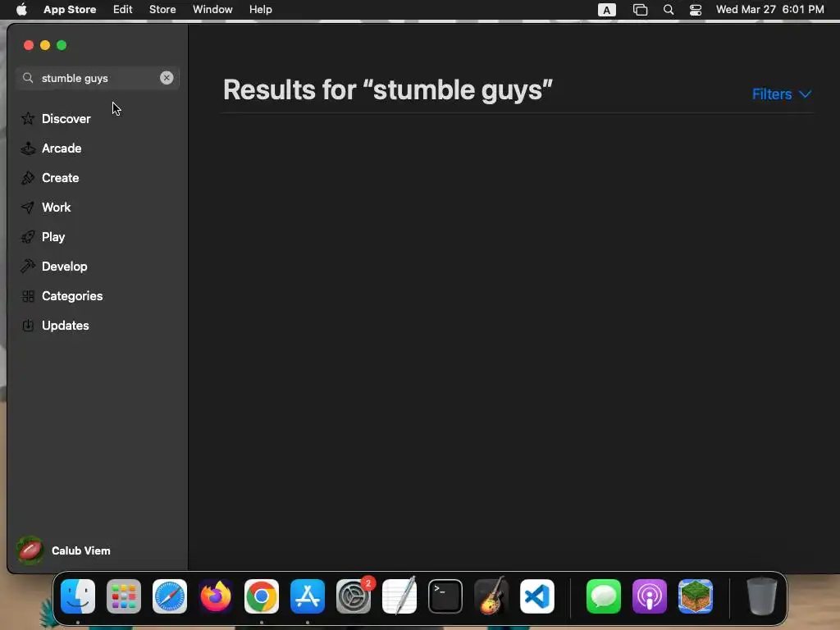This screenshot has width=840, height=630.
Task: Open the App Store menu
Action: [70, 9]
